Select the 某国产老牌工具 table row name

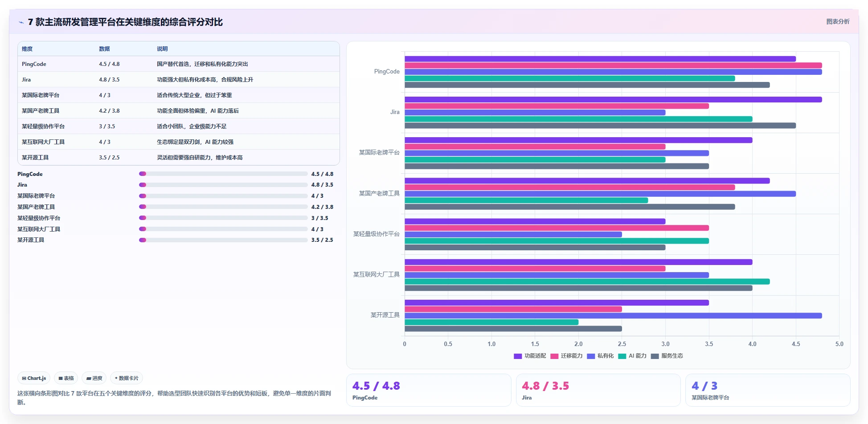(x=41, y=111)
